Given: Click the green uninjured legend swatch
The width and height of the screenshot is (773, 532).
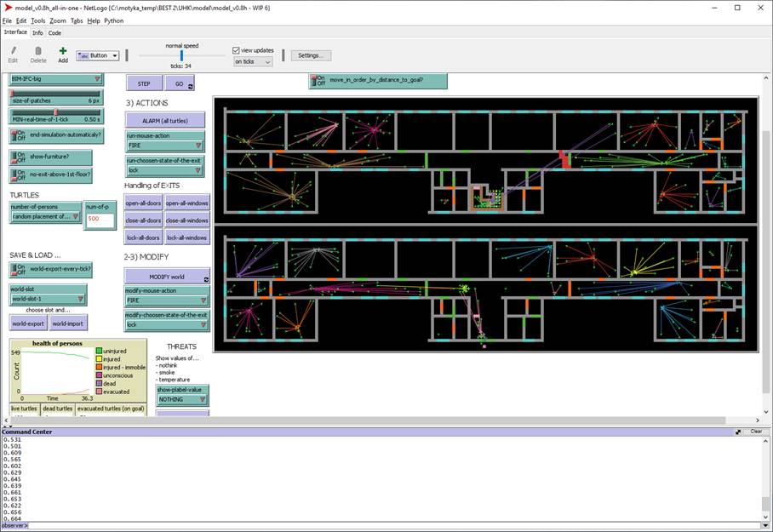Looking at the screenshot, I should tap(100, 351).
